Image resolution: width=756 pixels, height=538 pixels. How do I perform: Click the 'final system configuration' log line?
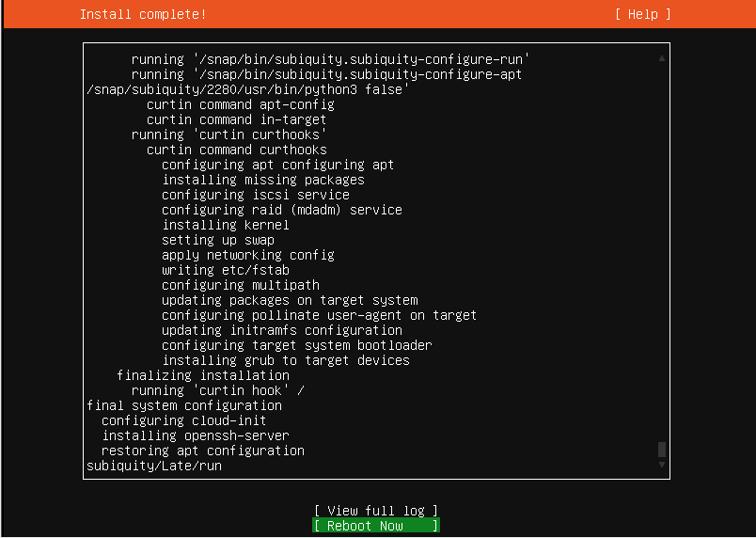[184, 405]
